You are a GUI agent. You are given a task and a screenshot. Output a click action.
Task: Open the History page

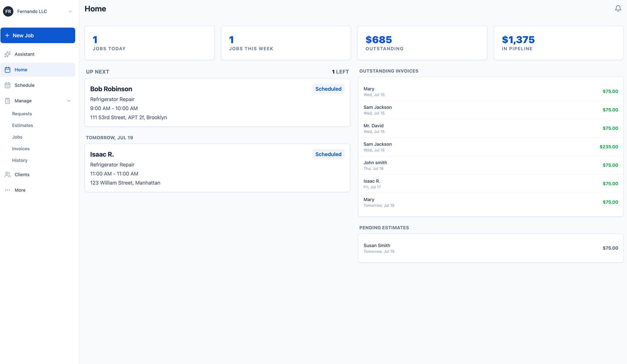pyautogui.click(x=20, y=160)
